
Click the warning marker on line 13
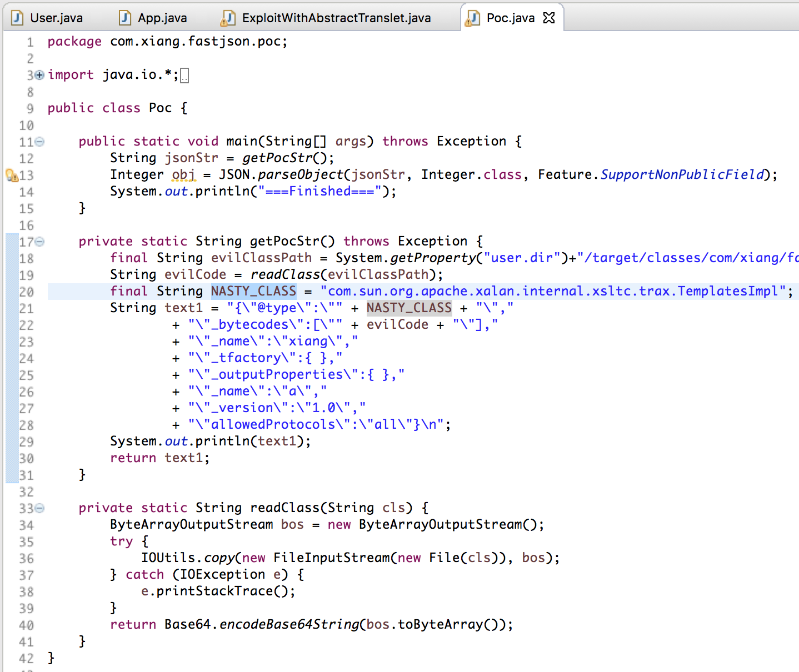[x=12, y=175]
